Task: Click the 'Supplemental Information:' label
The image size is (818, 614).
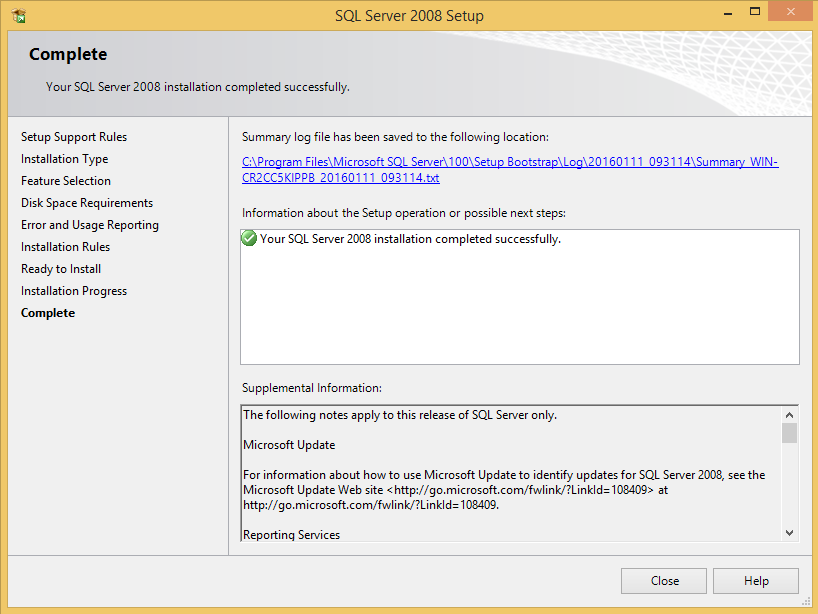Action: [x=312, y=388]
